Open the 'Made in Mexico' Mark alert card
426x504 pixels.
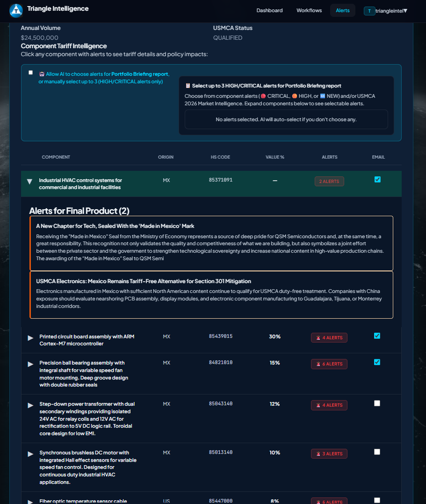tap(211, 243)
